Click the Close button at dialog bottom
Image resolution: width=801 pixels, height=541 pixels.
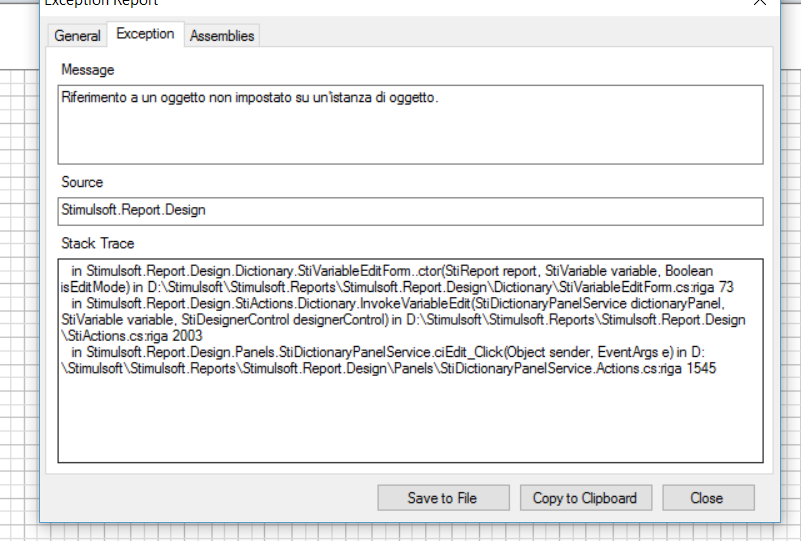[x=708, y=498]
